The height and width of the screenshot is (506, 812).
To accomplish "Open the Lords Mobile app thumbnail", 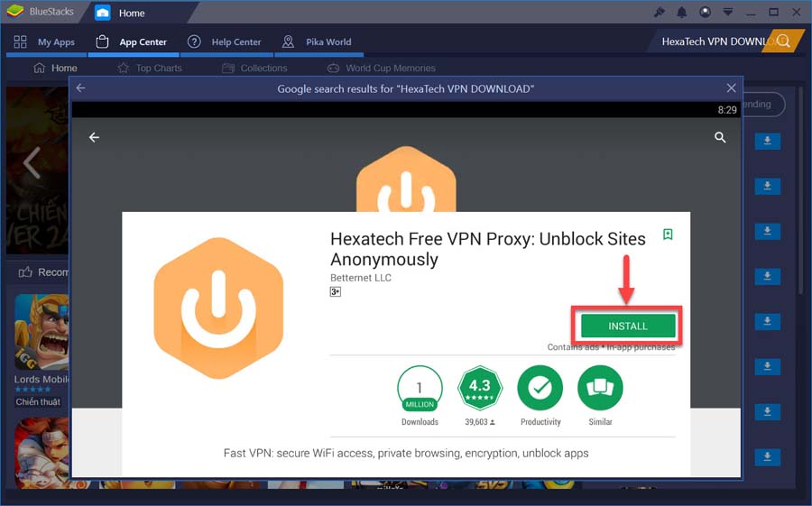I will tap(42, 332).
